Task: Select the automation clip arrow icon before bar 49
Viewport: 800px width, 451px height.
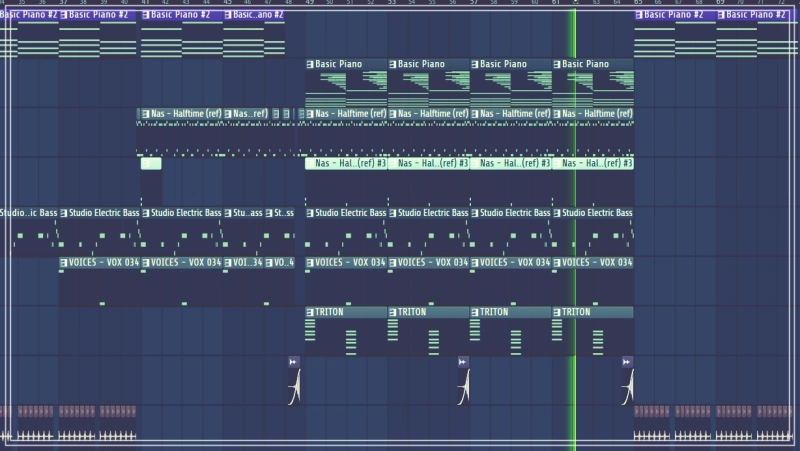Action: pyautogui.click(x=293, y=361)
